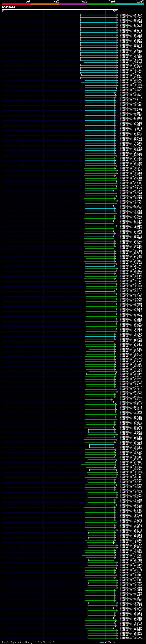
Task: Select UniRef100_B7E707 label
Action: [131, 47]
